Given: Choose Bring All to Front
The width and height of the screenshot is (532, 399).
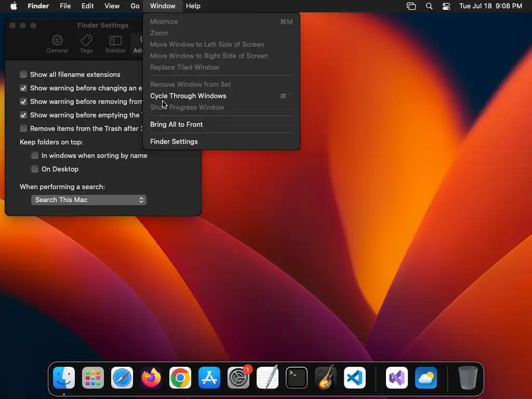Looking at the screenshot, I should click(221, 124).
